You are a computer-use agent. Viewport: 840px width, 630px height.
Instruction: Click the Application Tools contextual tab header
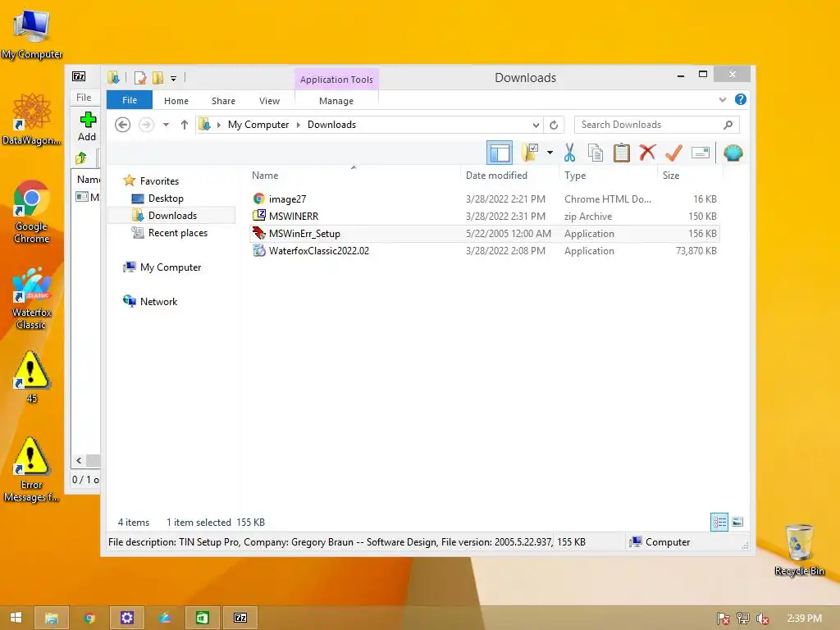coord(336,80)
